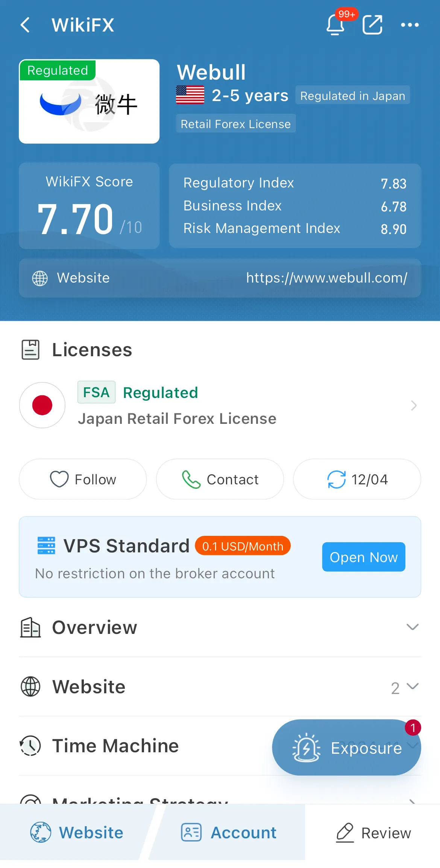Tap Business Index 6.78 row
Screen dimensions: 440x868
tap(295, 206)
